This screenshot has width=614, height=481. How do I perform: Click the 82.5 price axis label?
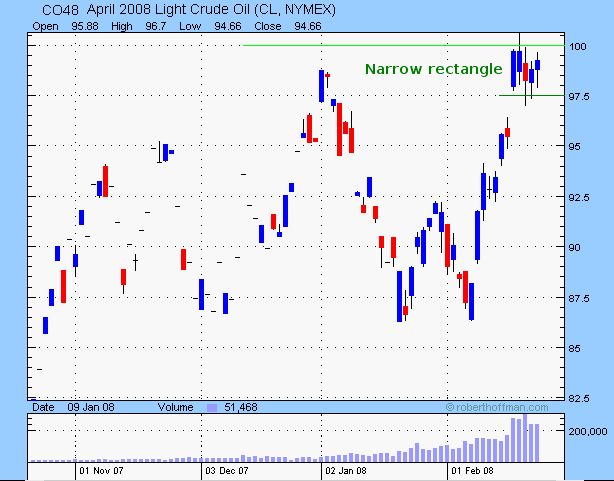tap(579, 398)
